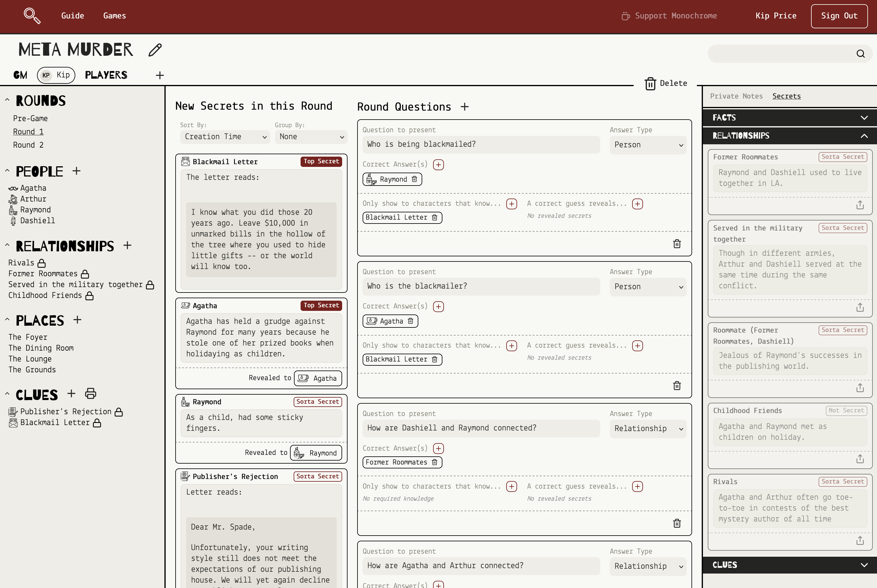Open Answer Type dropdown for blackmail question
Image resolution: width=877 pixels, height=588 pixels.
pyautogui.click(x=648, y=145)
